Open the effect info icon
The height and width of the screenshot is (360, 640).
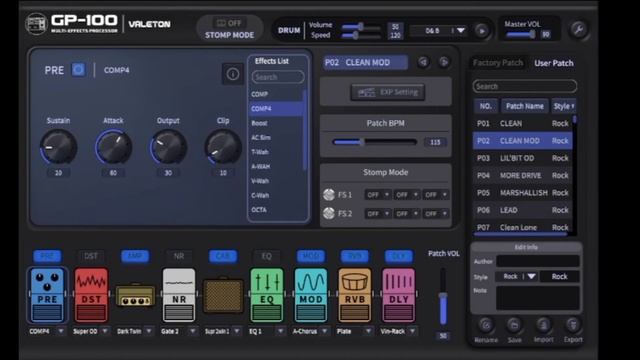233,74
